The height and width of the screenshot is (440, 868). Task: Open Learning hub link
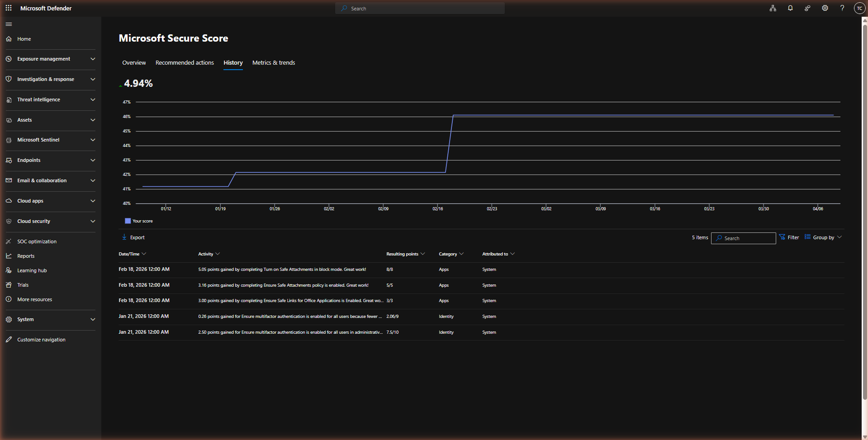tap(32, 270)
